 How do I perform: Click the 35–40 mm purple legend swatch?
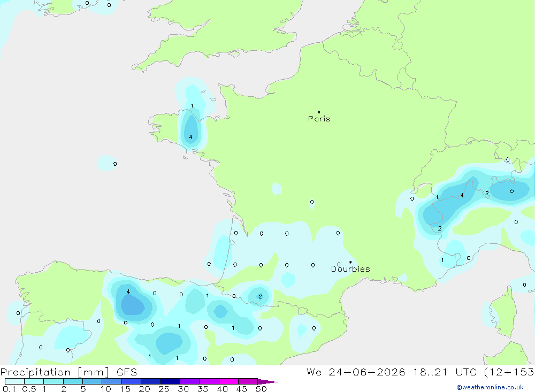pos(209,381)
